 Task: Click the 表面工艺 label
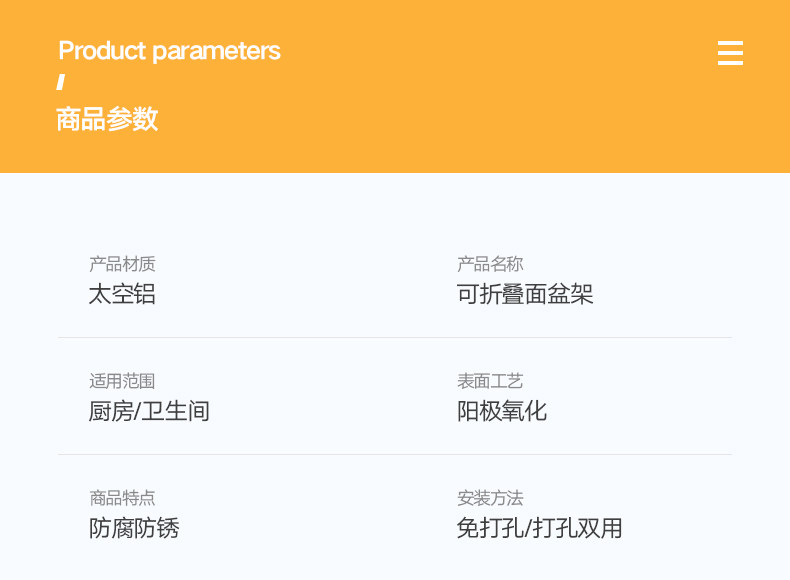490,381
